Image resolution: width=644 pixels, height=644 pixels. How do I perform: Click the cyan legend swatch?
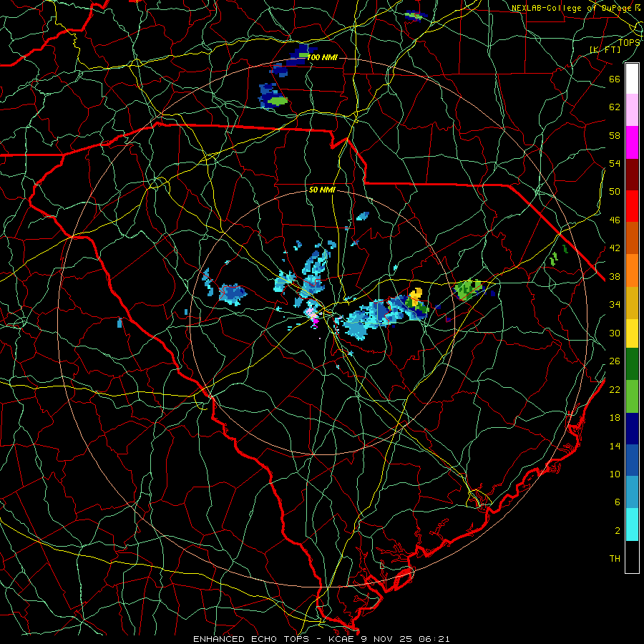click(x=632, y=525)
